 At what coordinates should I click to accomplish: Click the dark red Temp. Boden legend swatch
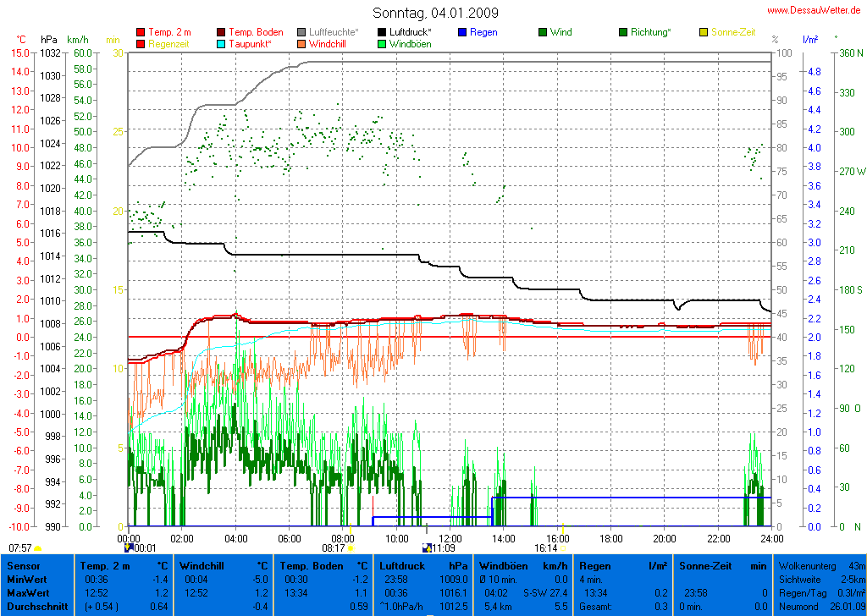221,33
